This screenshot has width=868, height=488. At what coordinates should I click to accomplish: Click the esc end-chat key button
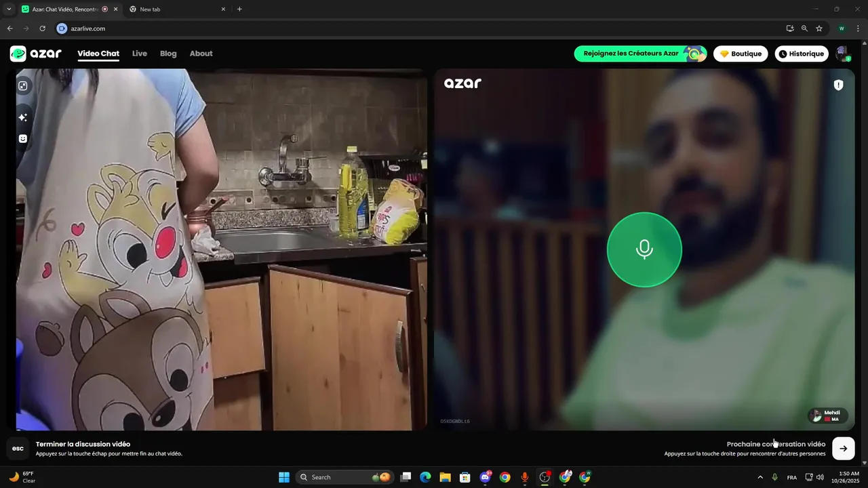[18, 448]
